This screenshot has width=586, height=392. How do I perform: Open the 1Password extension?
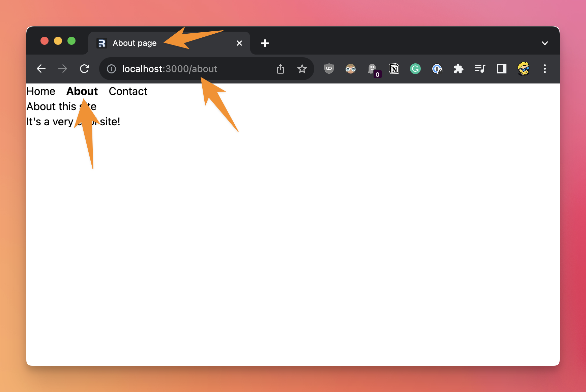click(x=437, y=69)
